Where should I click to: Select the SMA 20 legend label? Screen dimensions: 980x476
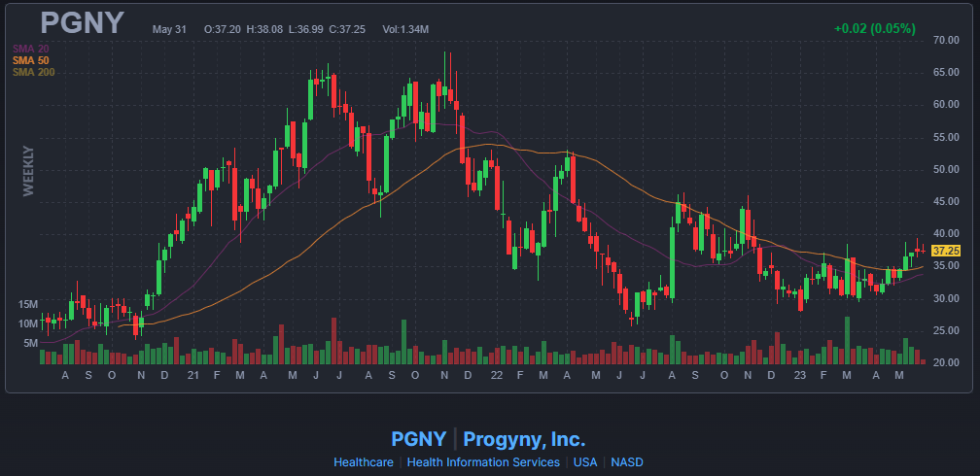click(x=31, y=49)
